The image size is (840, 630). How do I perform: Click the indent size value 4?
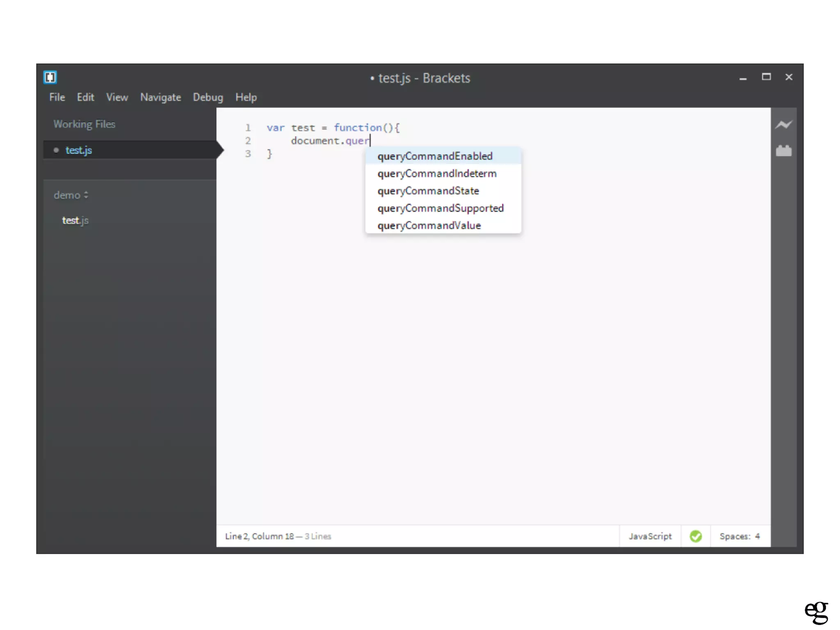coord(758,536)
